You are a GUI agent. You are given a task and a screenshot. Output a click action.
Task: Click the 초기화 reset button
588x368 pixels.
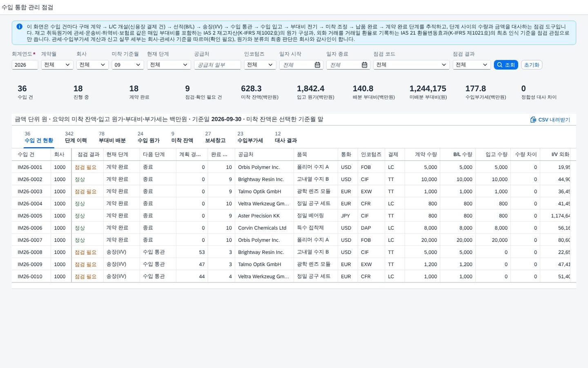click(x=532, y=65)
